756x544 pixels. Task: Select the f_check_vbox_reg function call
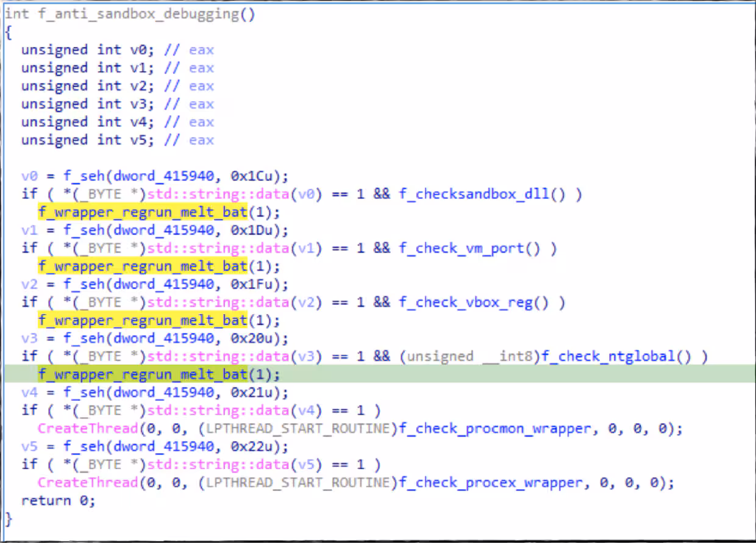[x=473, y=302]
